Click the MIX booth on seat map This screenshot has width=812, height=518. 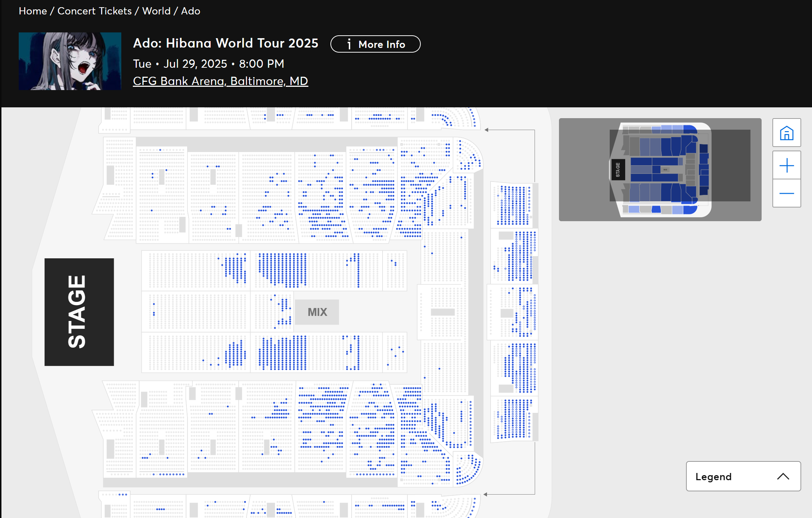(317, 312)
